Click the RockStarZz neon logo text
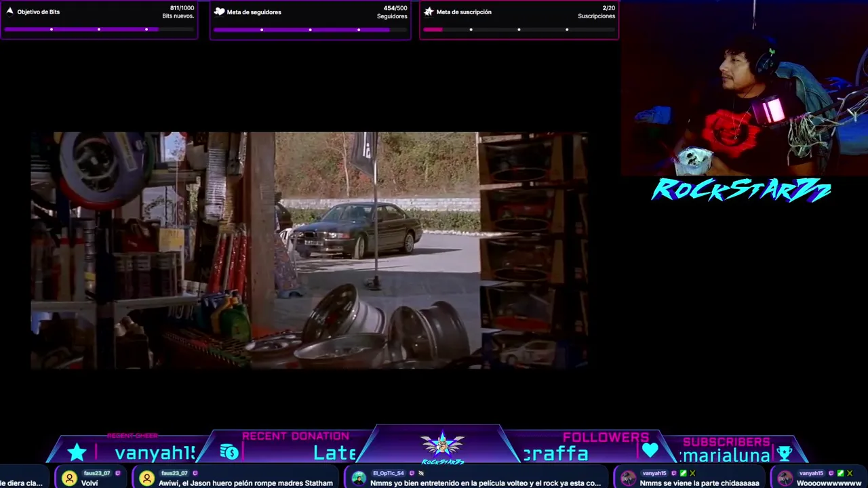 coord(741,190)
